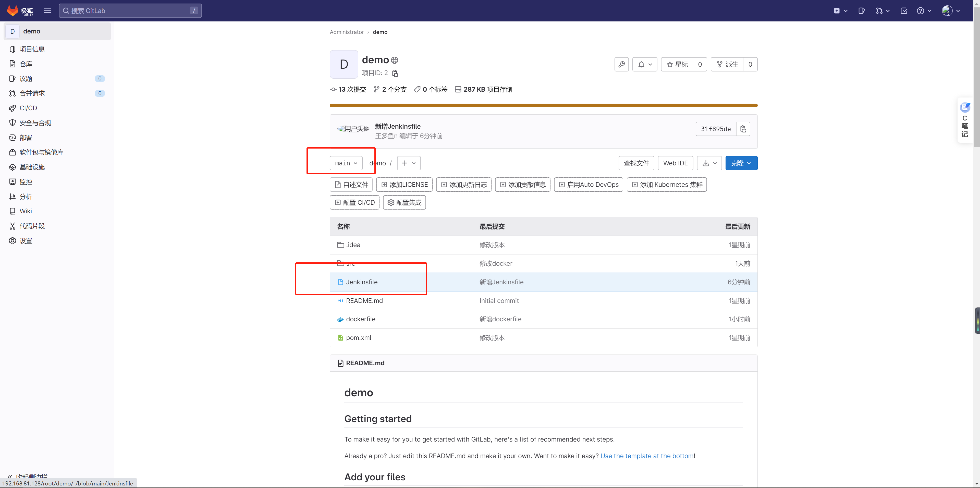The width and height of the screenshot is (980, 488).
Task: Click 配置 CI/CD button
Action: coord(354,202)
